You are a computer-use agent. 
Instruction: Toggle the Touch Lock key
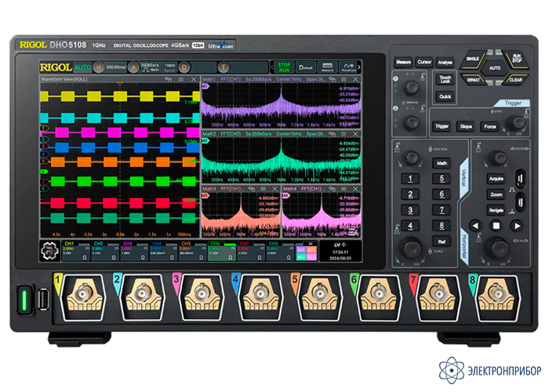point(445,79)
